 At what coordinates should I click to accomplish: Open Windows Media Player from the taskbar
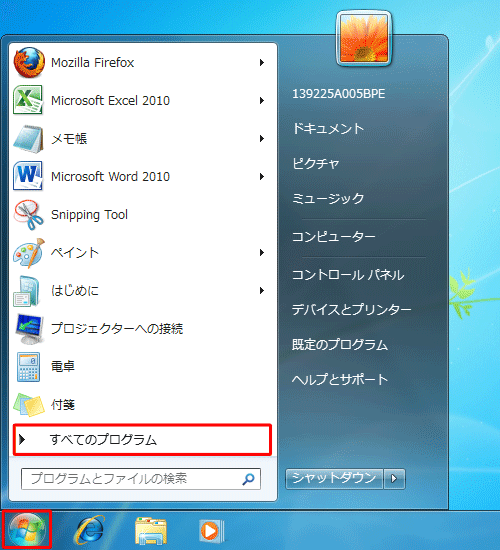[212, 531]
